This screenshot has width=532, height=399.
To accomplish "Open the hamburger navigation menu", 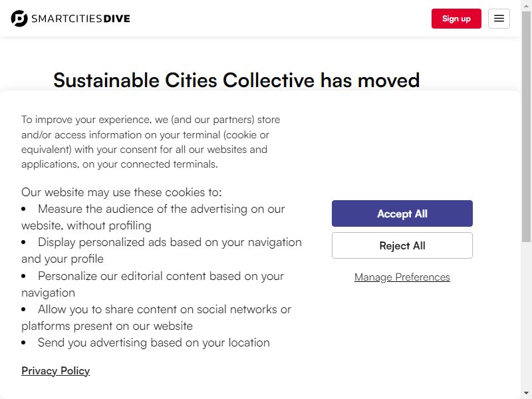I will click(499, 19).
